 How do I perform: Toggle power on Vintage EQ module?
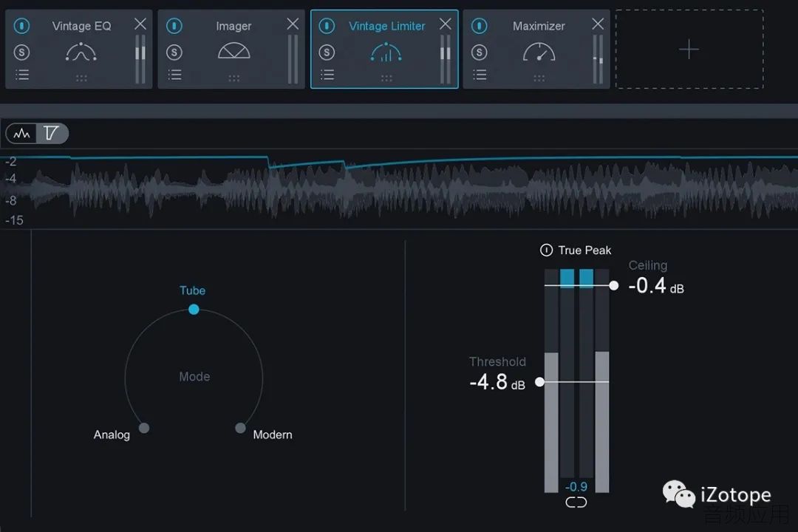click(x=21, y=25)
